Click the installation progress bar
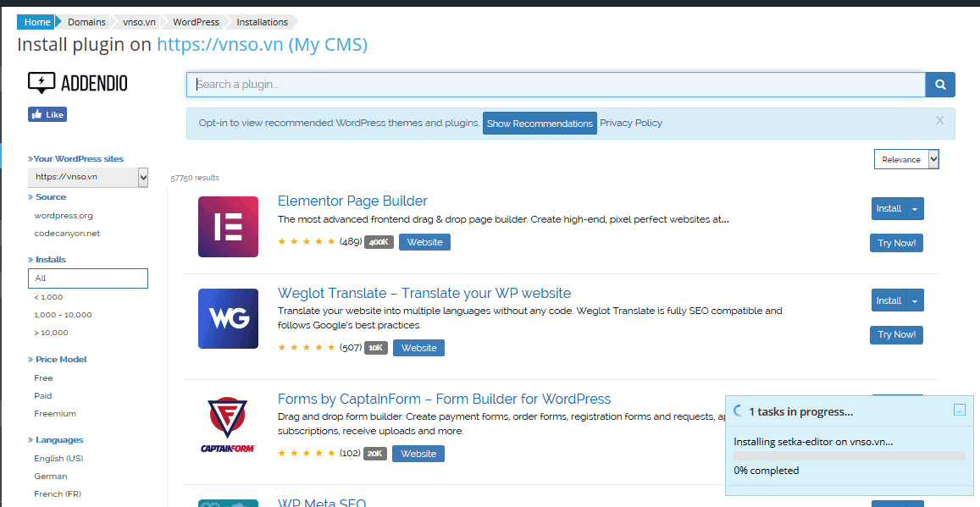The image size is (980, 507). pyautogui.click(x=850, y=456)
